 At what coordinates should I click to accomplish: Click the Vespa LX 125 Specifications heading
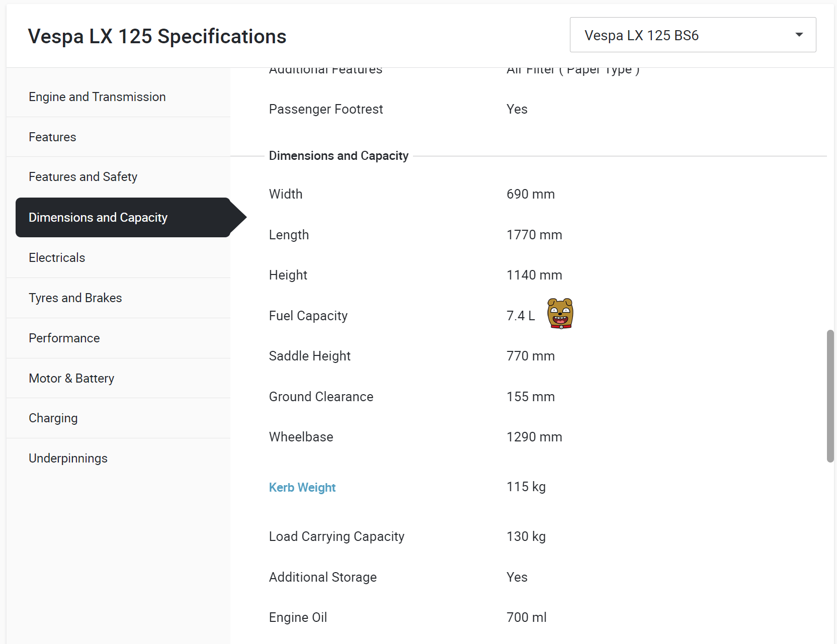(157, 36)
